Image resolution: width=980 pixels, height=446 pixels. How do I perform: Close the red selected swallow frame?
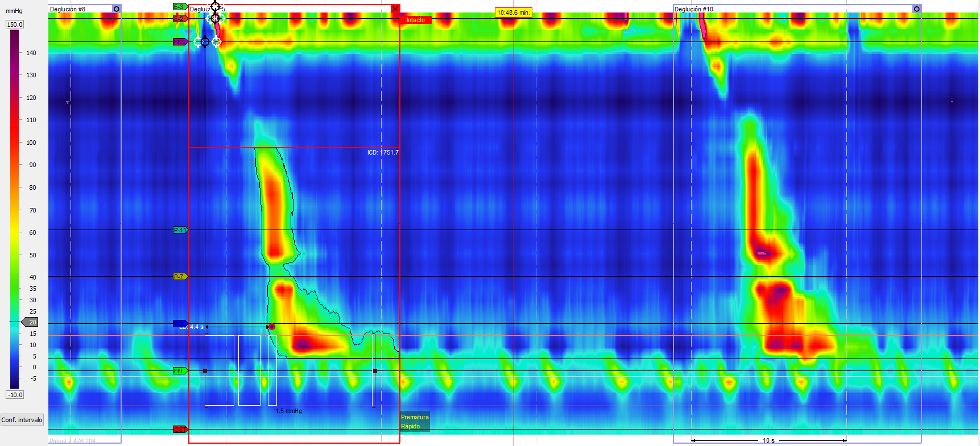click(395, 9)
